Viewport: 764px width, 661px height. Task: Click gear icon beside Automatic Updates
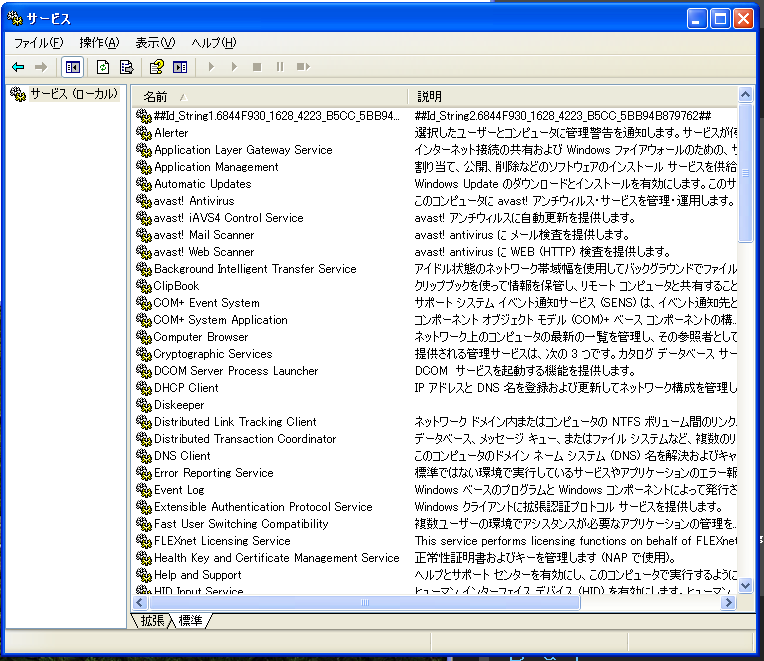tap(144, 184)
